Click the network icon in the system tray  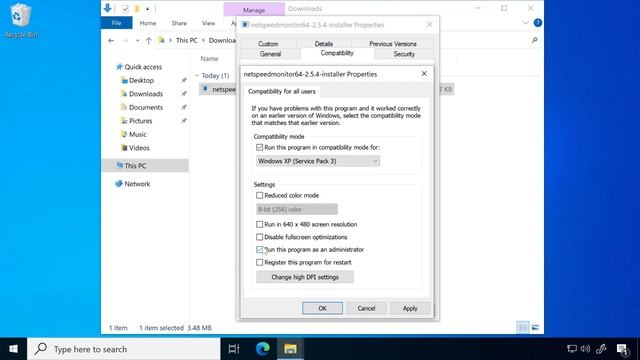tap(572, 349)
